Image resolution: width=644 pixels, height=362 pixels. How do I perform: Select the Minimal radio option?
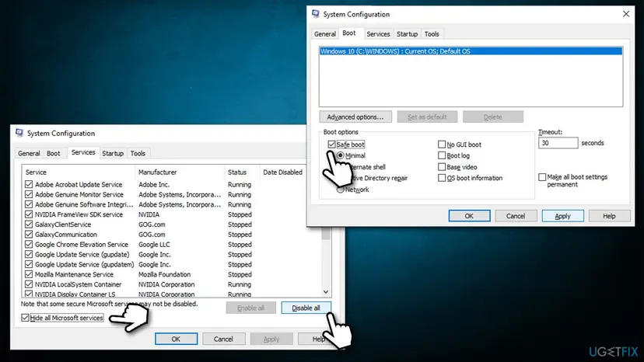click(341, 155)
